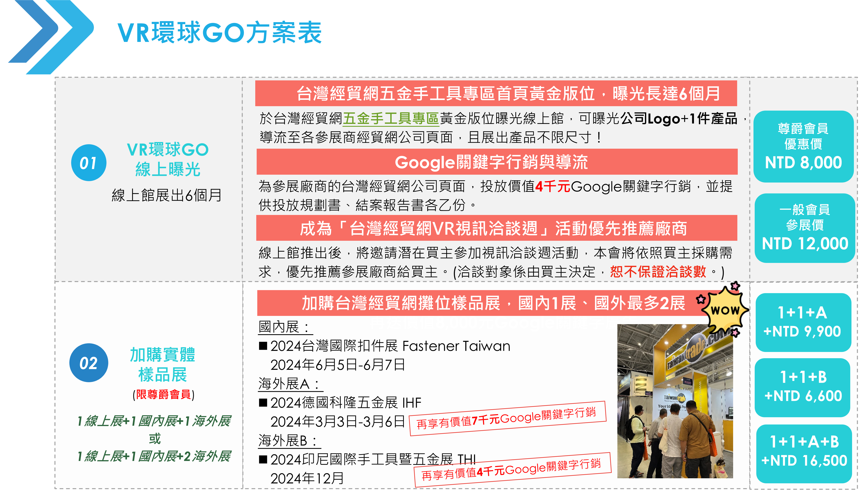The height and width of the screenshot is (495, 868).
Task: Click the 線上館展出6個月 text
Action: point(167,195)
